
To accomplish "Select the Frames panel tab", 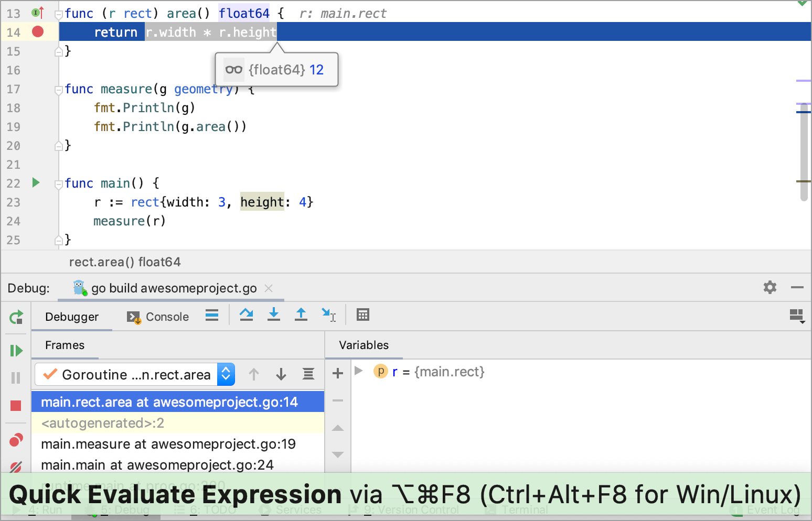I will (x=65, y=345).
